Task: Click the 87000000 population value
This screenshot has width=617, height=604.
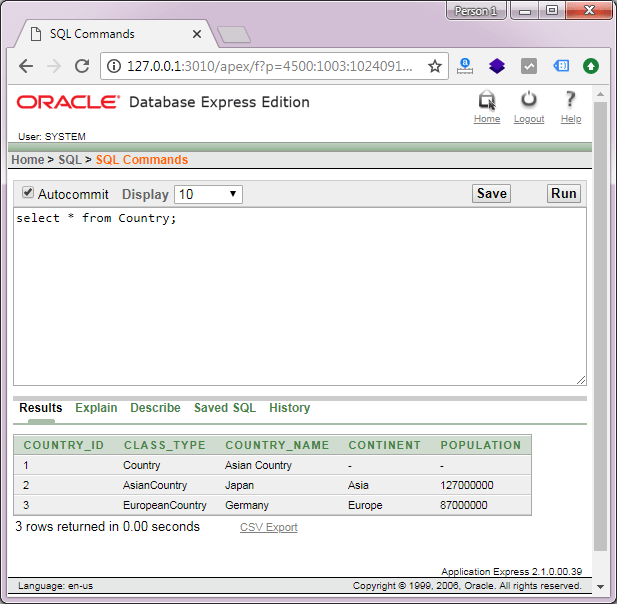Action: (x=463, y=505)
